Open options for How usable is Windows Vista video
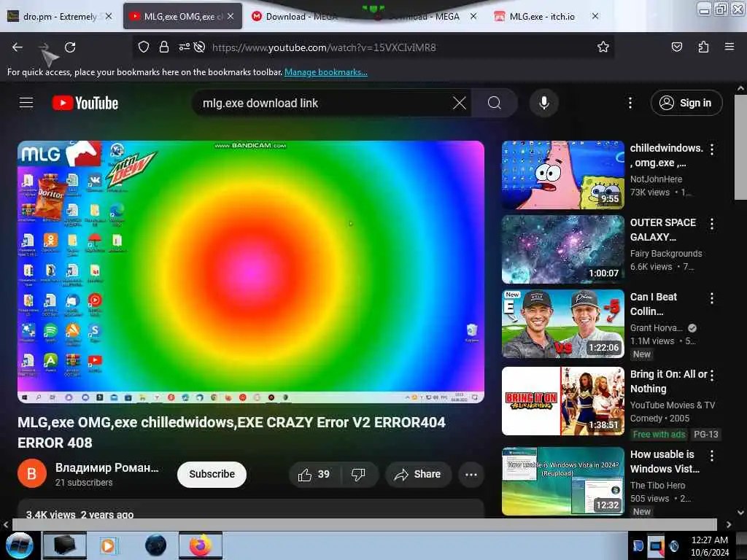The width and height of the screenshot is (747, 560). click(712, 456)
